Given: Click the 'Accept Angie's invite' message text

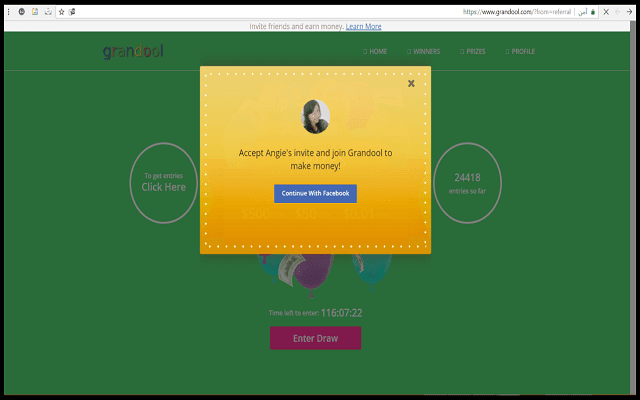Looking at the screenshot, I should click(x=315, y=159).
